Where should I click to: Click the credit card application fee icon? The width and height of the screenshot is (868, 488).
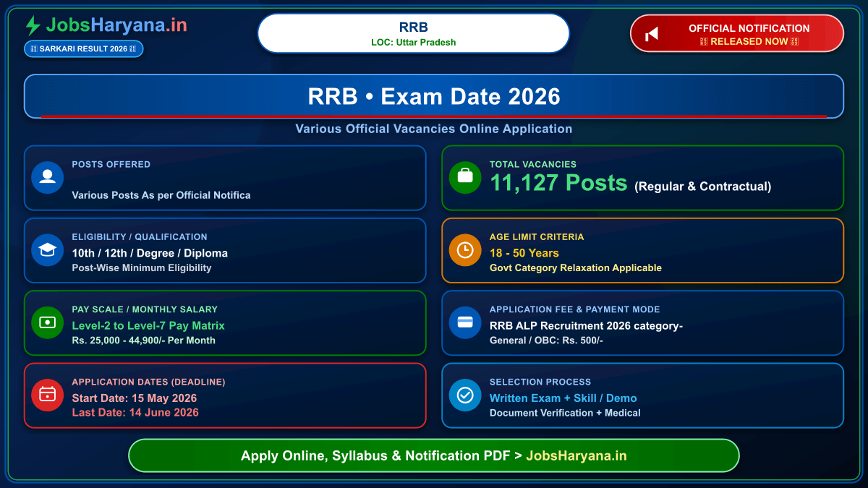pos(465,322)
